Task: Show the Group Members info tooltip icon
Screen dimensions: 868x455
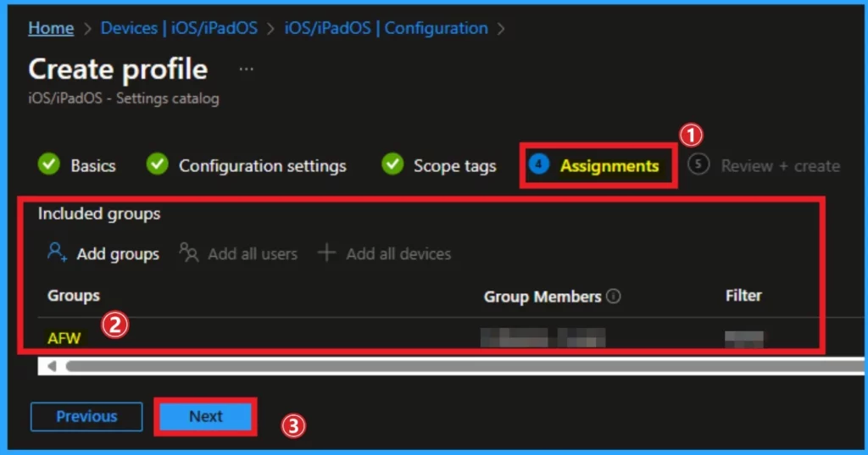Action: point(614,297)
